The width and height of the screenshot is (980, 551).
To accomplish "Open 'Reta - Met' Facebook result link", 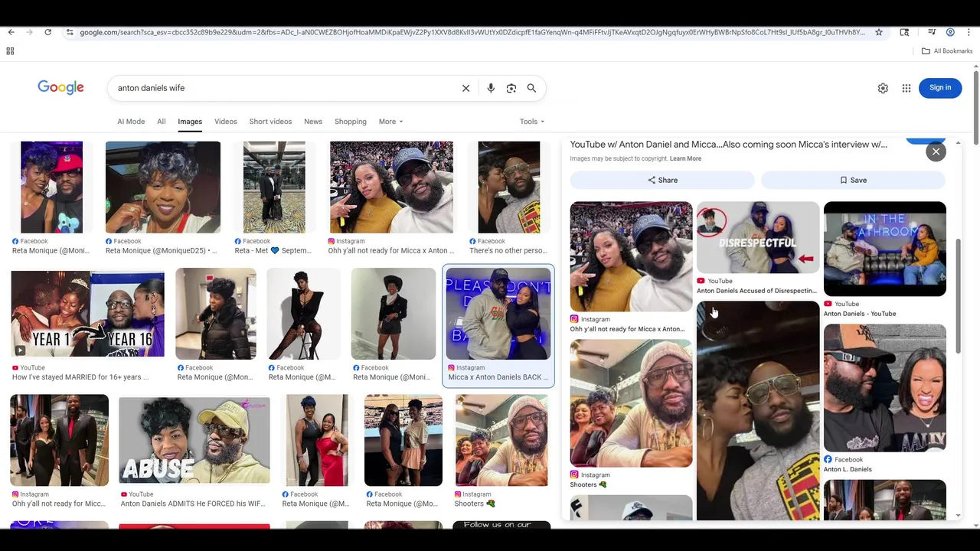I will point(273,250).
